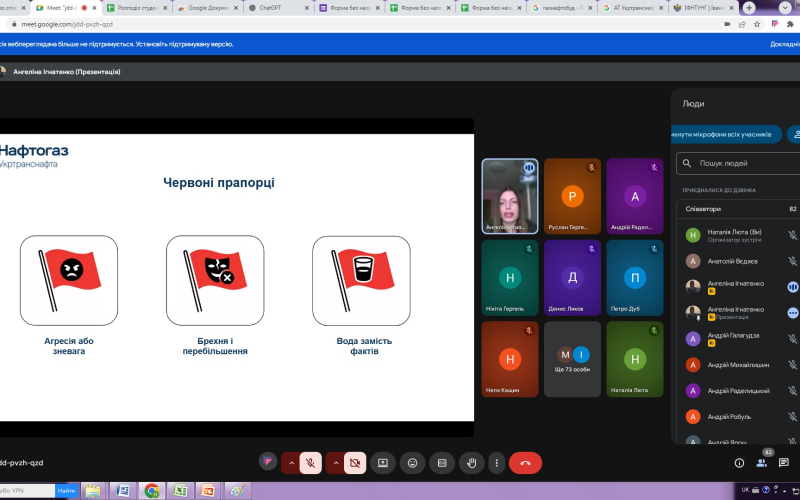Expand camera video settings arrow
This screenshot has height=500, width=800.
click(x=336, y=463)
